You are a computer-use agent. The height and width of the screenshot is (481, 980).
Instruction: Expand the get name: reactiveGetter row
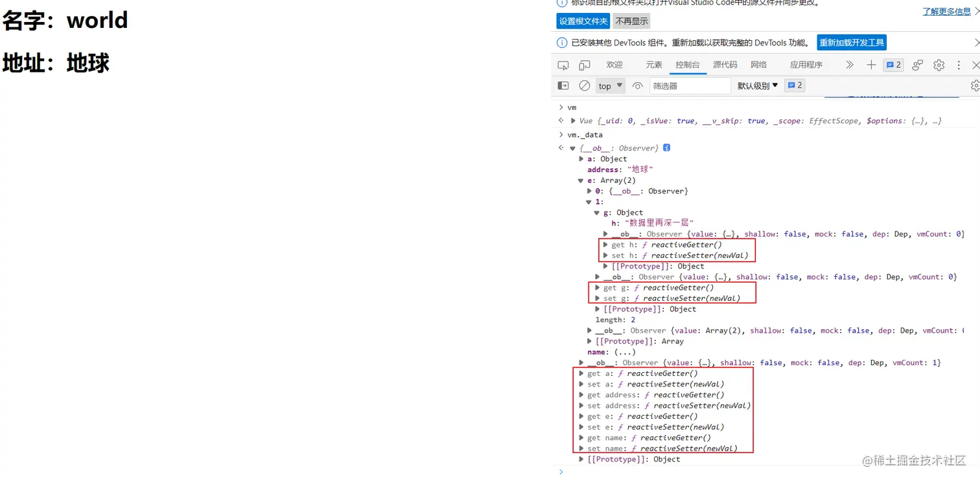point(581,438)
